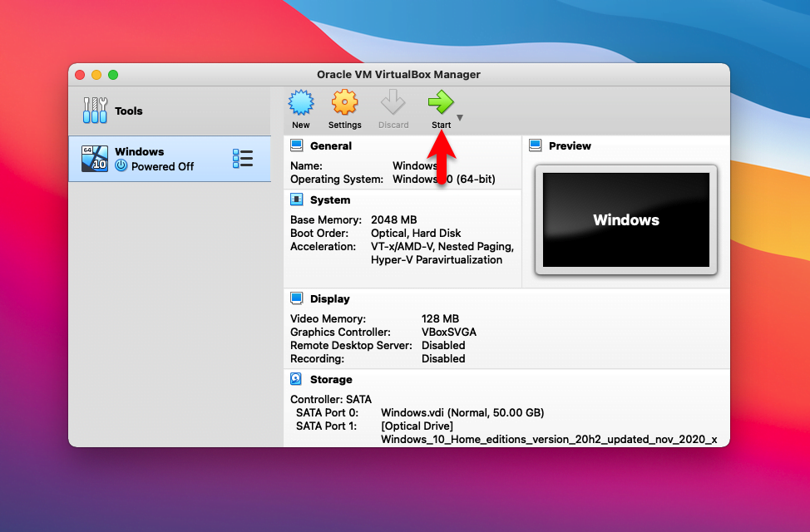Start the VM with the green arrow button
Screen dimensions: 810x532
pos(441,110)
